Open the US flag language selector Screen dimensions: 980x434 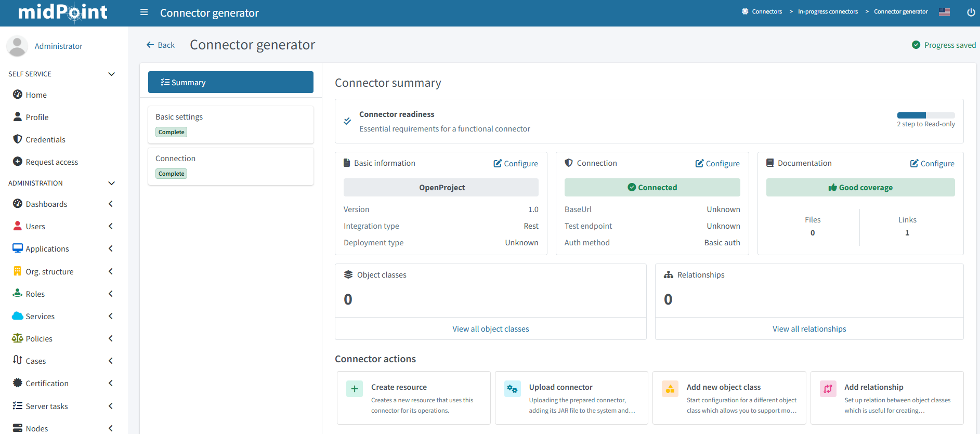[944, 12]
